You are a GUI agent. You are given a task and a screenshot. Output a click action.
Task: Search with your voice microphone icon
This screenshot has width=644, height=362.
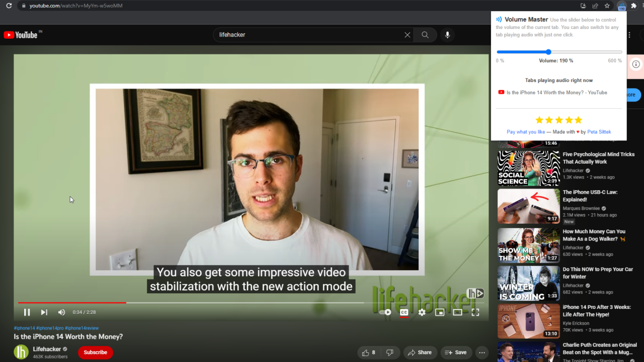(x=447, y=35)
